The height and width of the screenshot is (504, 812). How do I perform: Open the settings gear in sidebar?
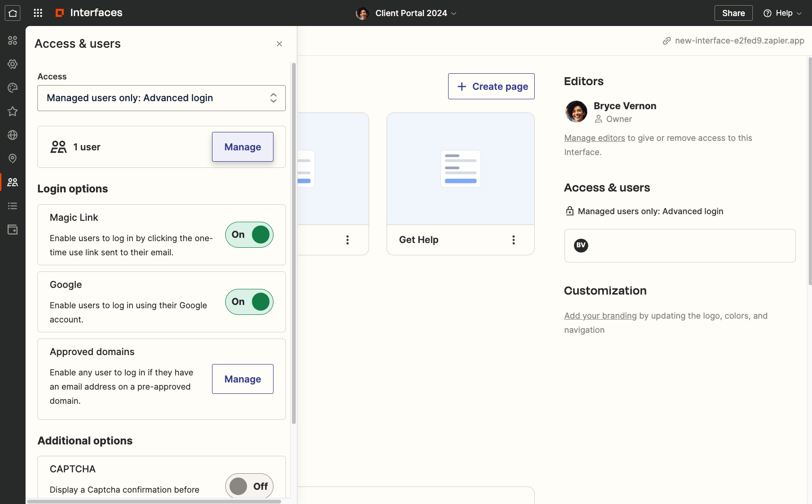[13, 64]
